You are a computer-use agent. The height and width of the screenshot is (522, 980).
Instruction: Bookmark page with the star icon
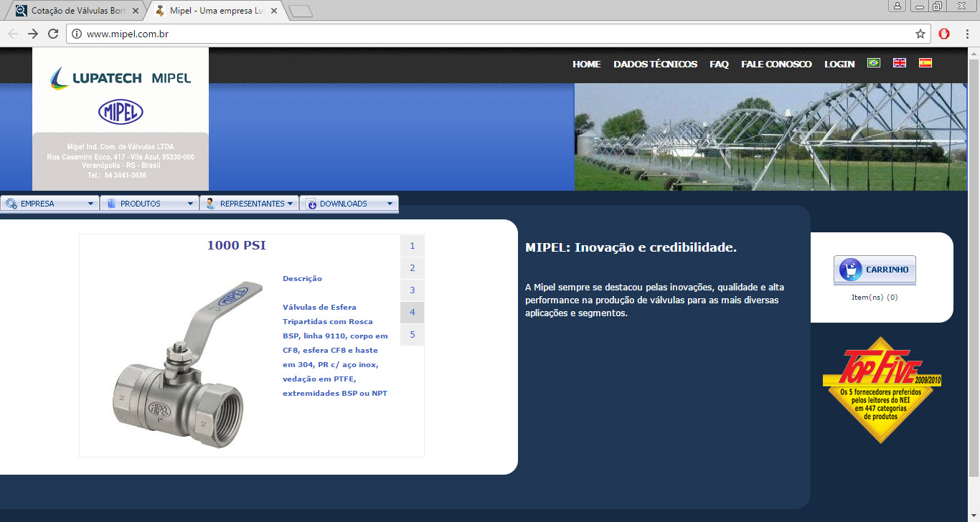click(920, 34)
